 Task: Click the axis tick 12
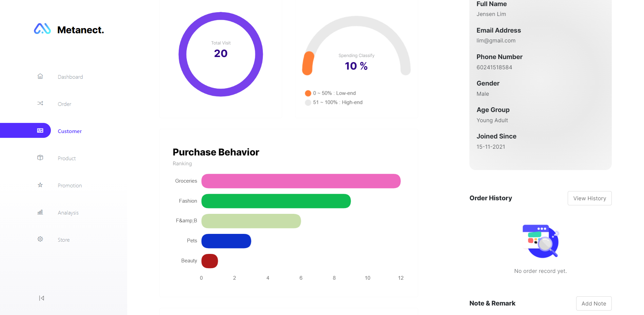coord(401,278)
